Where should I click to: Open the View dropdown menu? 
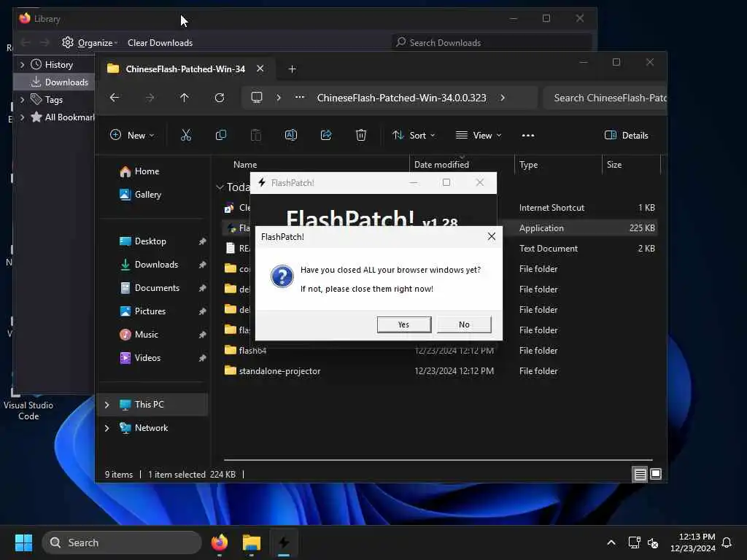[x=479, y=135]
